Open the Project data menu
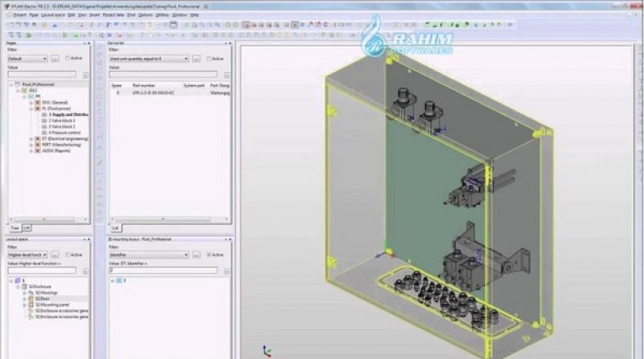Screen dimensions: 644x359 pos(114,15)
